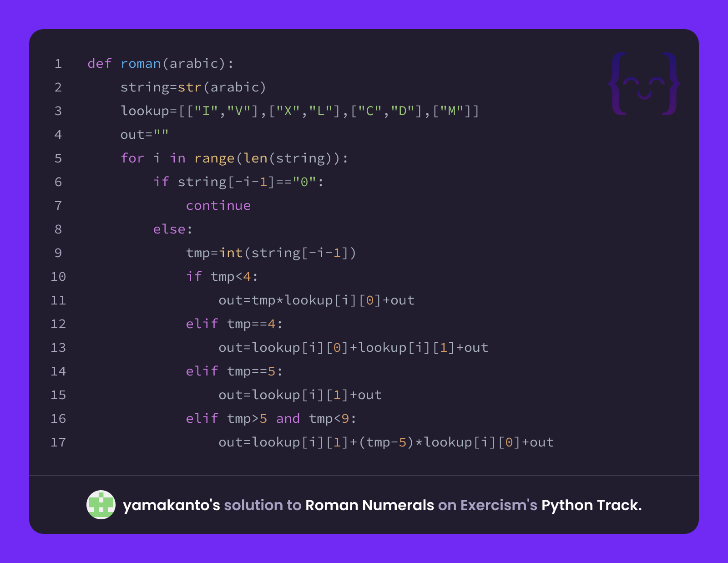The width and height of the screenshot is (728, 563).
Task: Click "Exercism's" in the footer caption
Action: coord(499,505)
